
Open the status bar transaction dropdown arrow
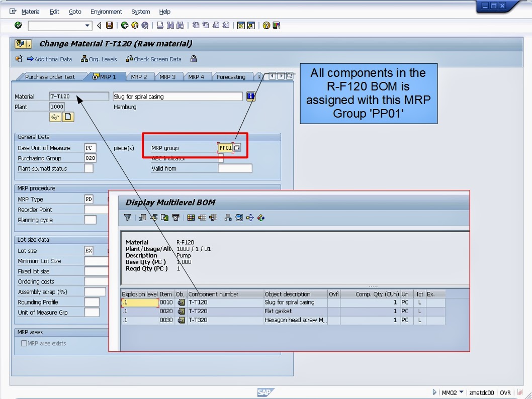pos(461,392)
